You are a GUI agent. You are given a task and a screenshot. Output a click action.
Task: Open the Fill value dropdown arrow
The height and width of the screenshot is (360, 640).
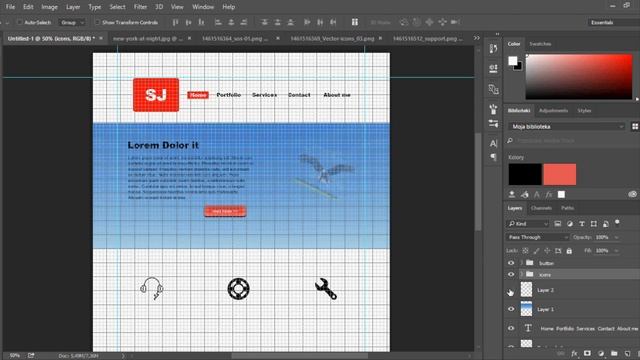point(616,251)
